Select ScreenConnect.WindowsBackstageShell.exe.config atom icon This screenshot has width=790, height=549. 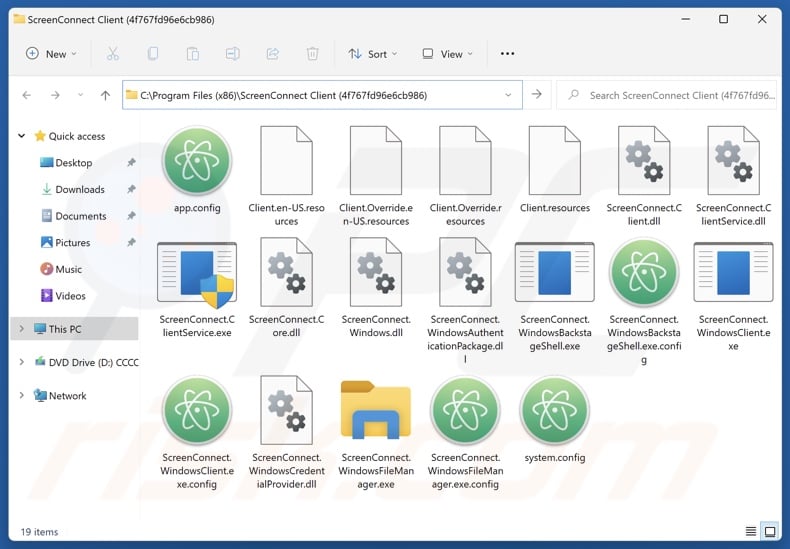point(644,272)
